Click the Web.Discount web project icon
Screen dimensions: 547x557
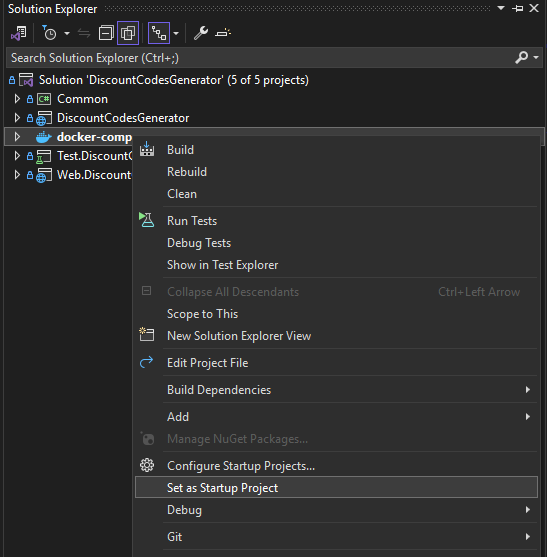[x=44, y=175]
